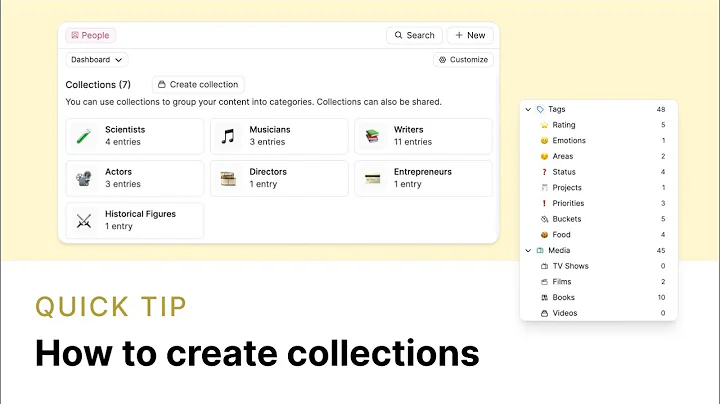This screenshot has height=404, width=720.
Task: Select the TV Shows media row
Action: point(599,266)
